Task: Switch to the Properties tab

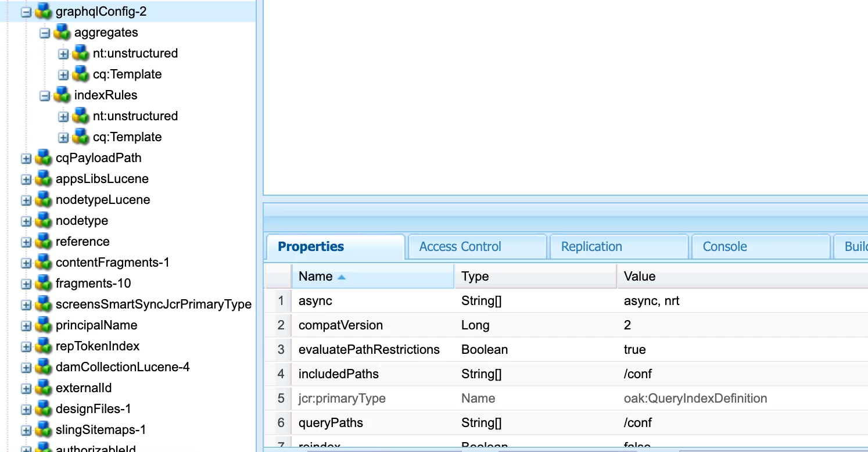Action: click(x=335, y=246)
